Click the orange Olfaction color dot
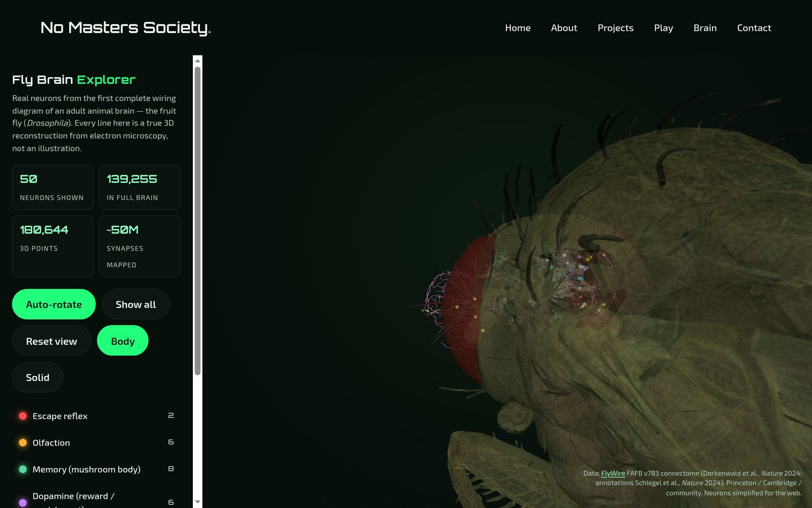 (x=23, y=442)
